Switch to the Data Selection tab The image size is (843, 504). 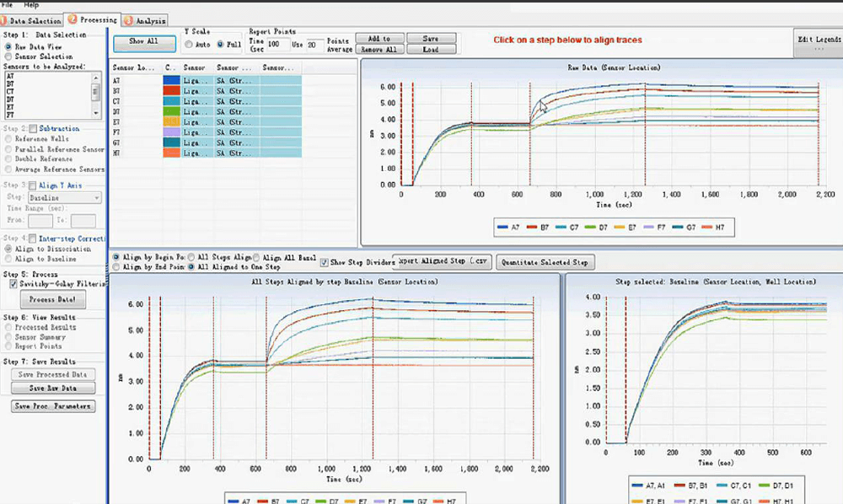[30, 21]
